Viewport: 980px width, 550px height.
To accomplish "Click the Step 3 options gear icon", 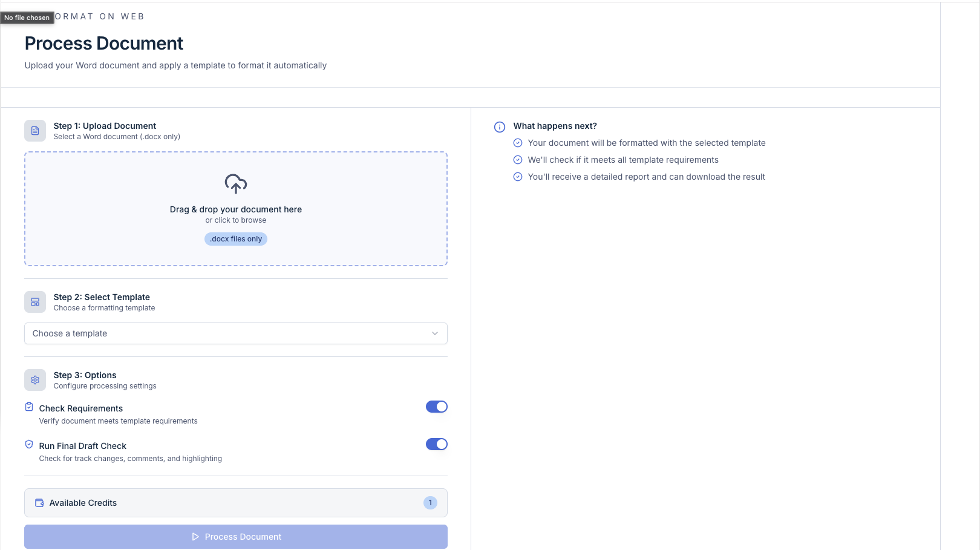I will pos(35,380).
